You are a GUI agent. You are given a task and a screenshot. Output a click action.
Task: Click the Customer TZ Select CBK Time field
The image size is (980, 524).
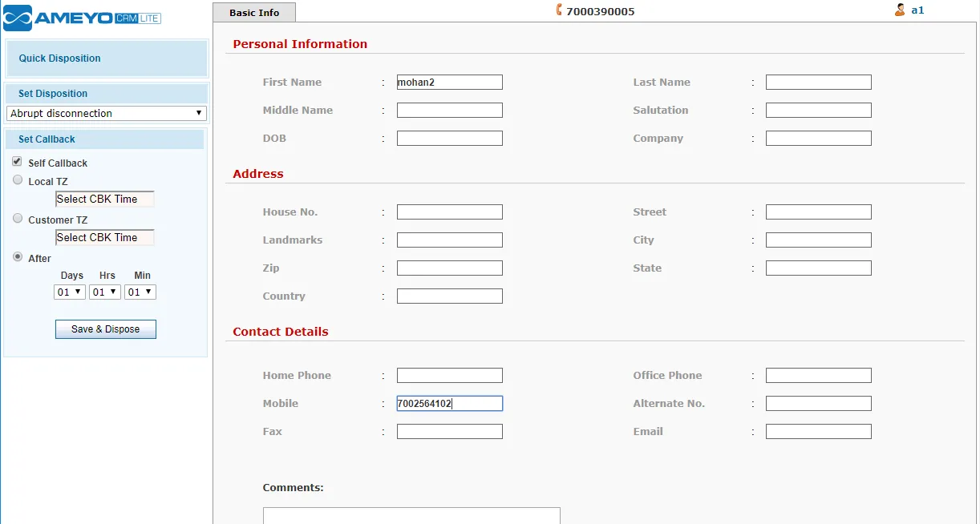(x=104, y=238)
